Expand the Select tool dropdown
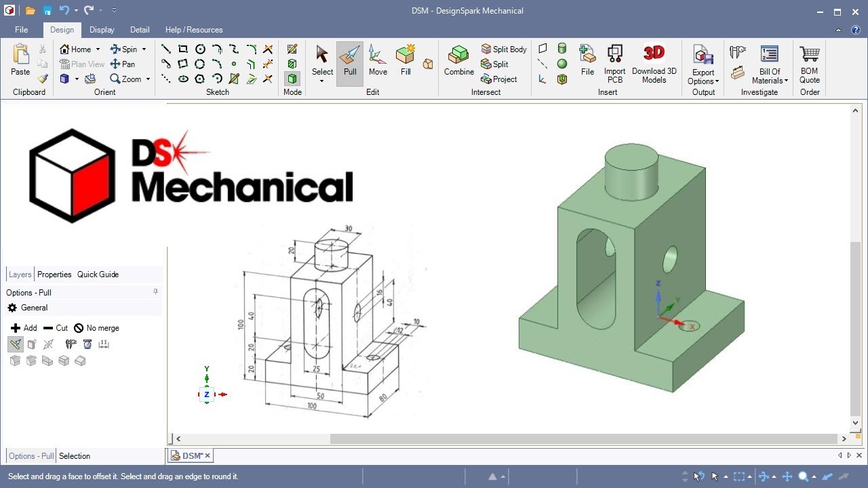 tap(322, 81)
